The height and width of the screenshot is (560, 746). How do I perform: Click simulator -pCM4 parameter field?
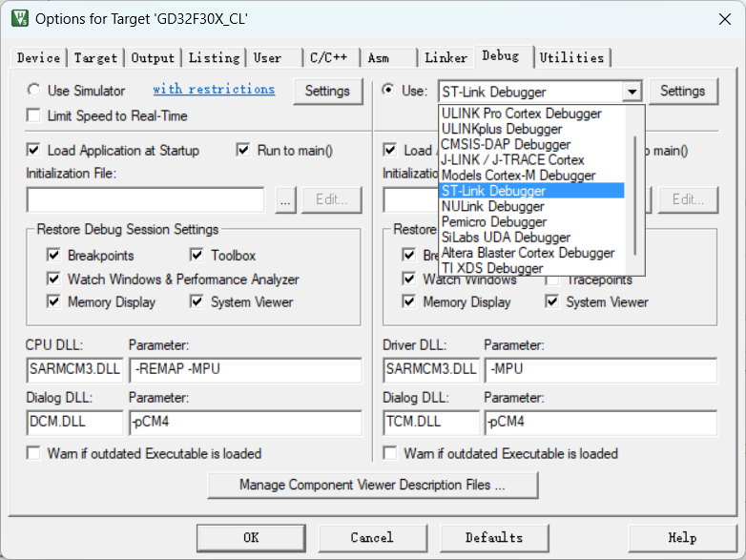tap(245, 423)
